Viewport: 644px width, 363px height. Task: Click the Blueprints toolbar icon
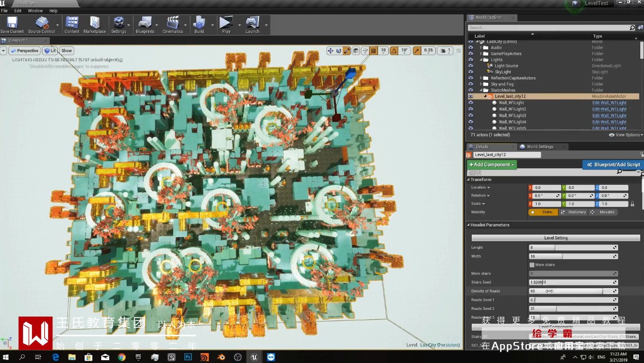(145, 23)
